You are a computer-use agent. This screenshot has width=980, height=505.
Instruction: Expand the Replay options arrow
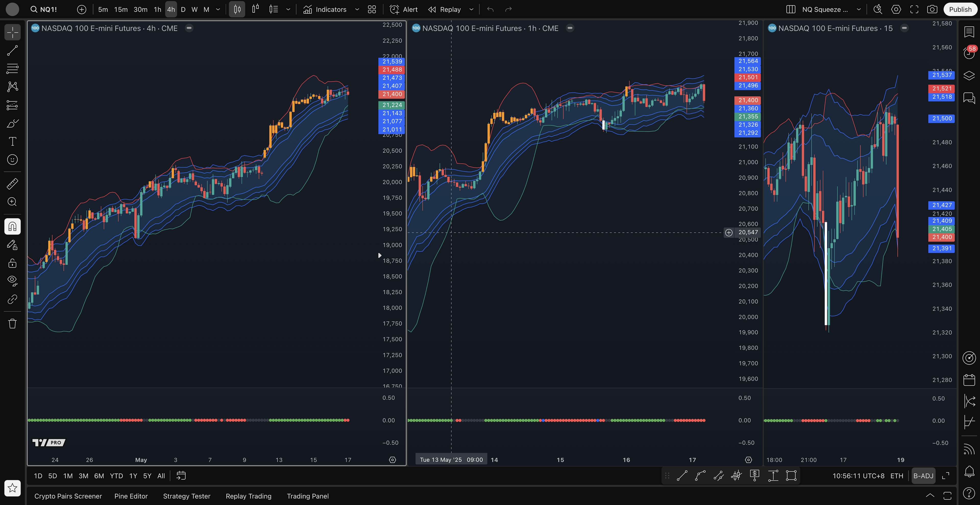[x=471, y=9]
